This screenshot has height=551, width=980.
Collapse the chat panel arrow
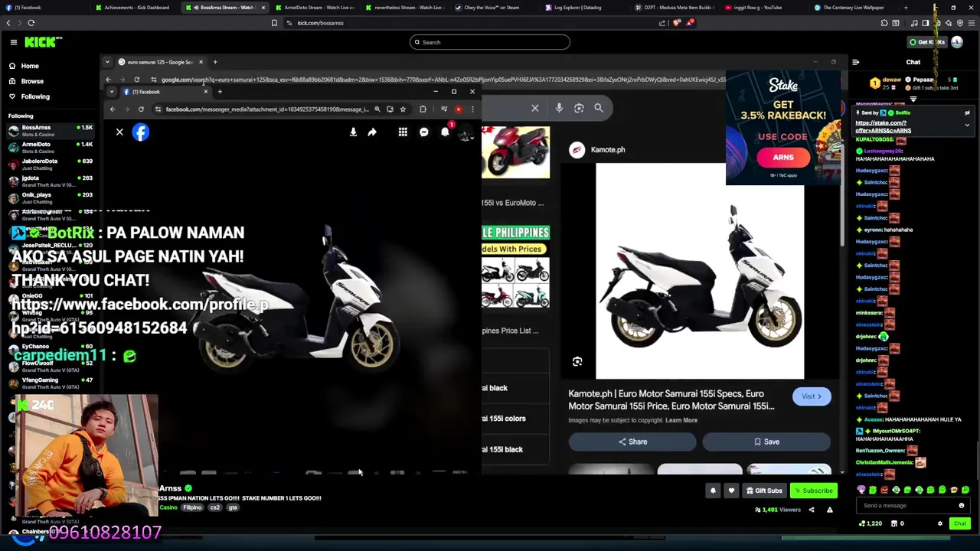pos(855,62)
